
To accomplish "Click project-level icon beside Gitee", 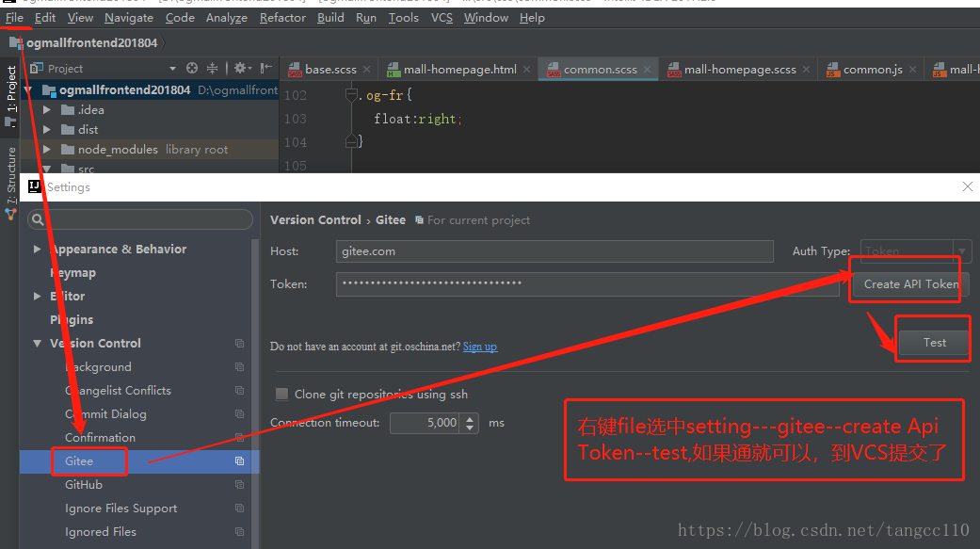I will 239,460.
